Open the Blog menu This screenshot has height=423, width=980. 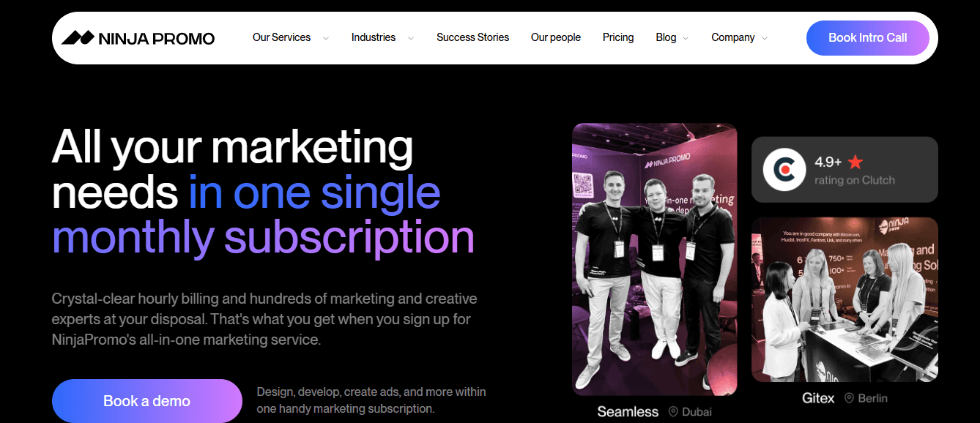click(x=666, y=37)
